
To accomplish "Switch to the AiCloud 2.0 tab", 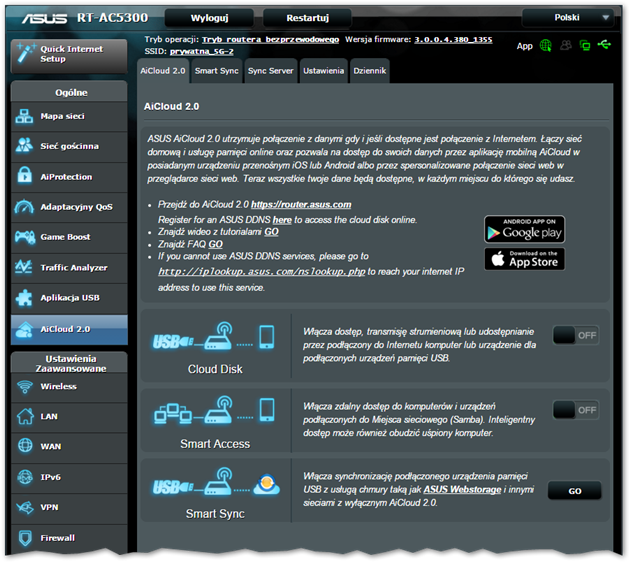I will (163, 71).
